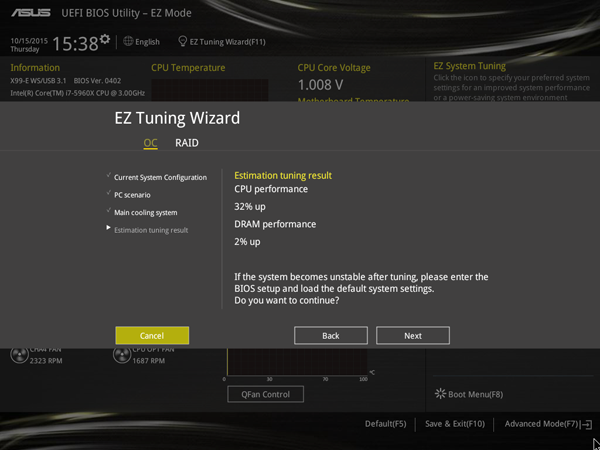Switch to the OC tab
600x450 pixels.
point(150,143)
